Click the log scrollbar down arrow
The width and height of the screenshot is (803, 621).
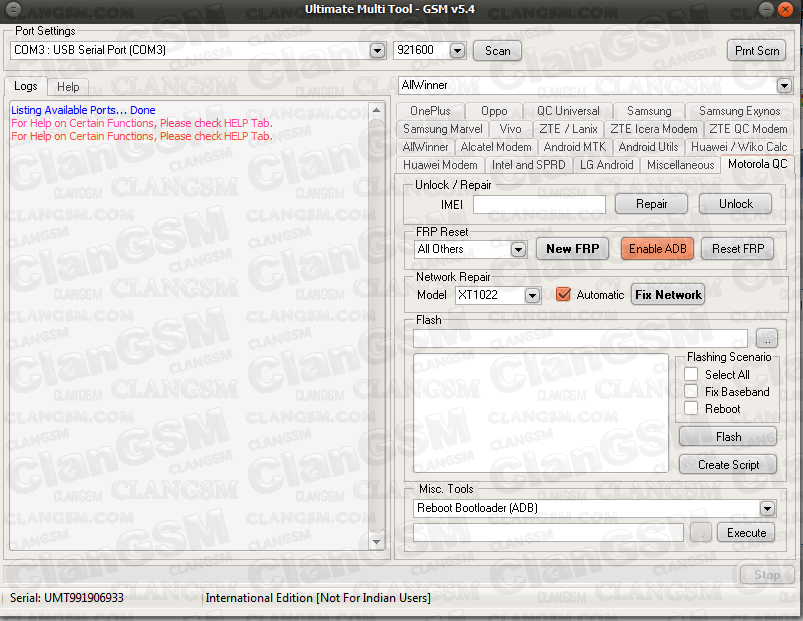[376, 542]
